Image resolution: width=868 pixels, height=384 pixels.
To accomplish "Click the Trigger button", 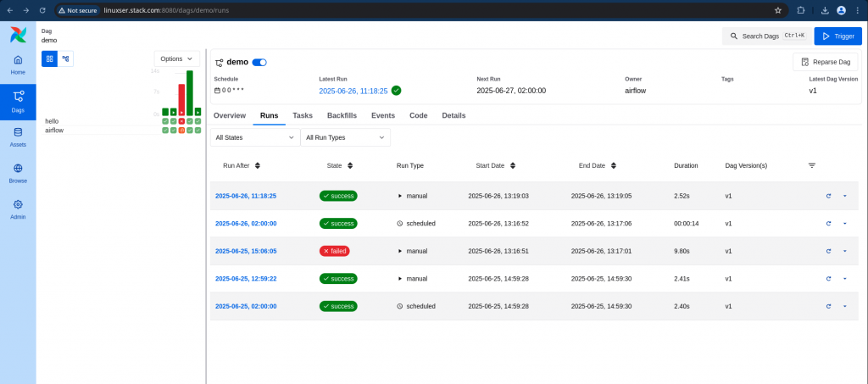I will tap(837, 36).
